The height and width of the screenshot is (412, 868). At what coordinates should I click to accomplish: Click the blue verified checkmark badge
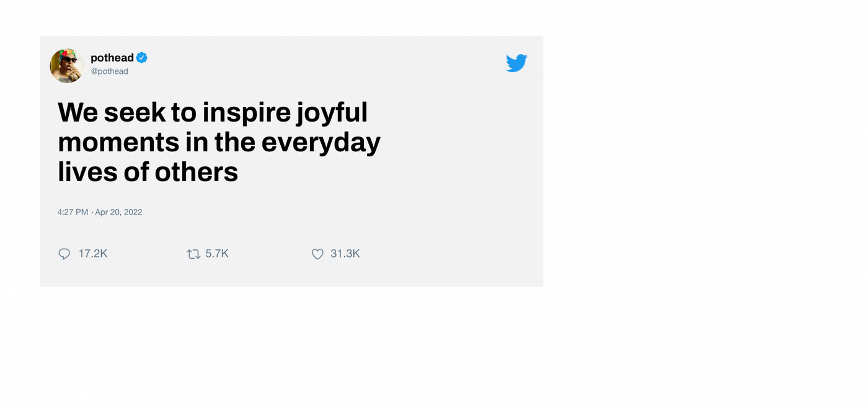coord(142,58)
